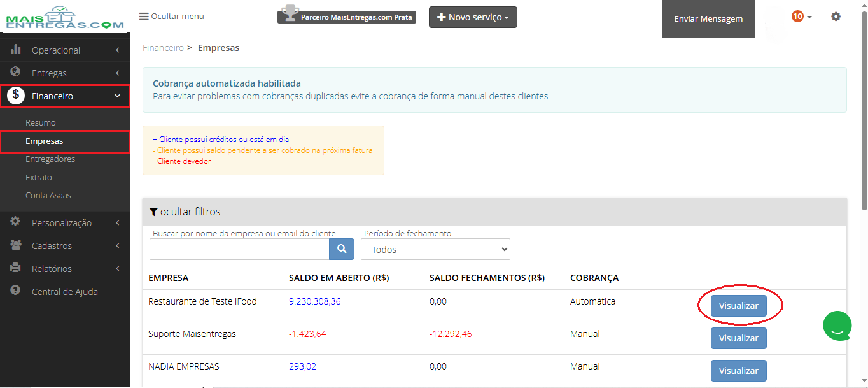Image resolution: width=868 pixels, height=388 pixels.
Task: Select Empresas in the Financeiro submenu
Action: [x=44, y=141]
